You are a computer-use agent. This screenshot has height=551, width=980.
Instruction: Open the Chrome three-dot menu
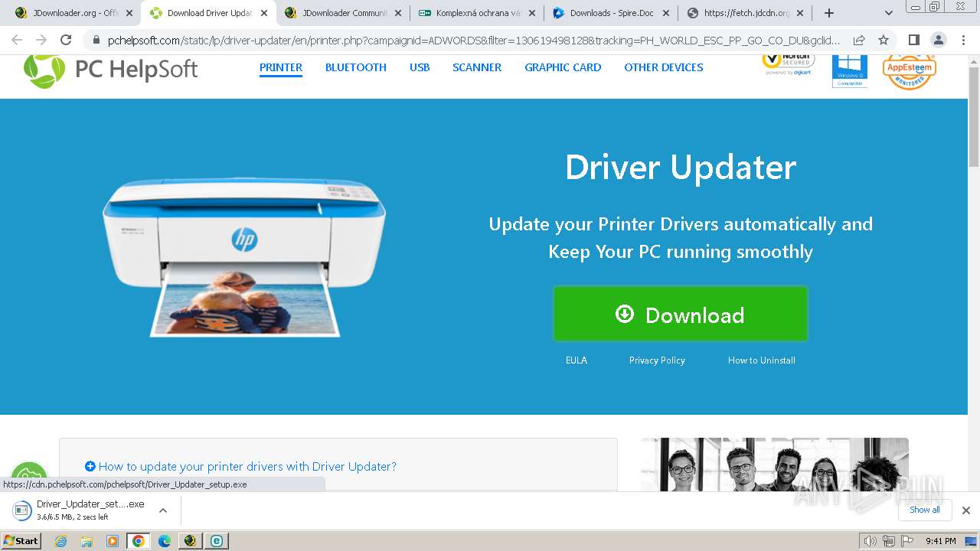(x=962, y=41)
